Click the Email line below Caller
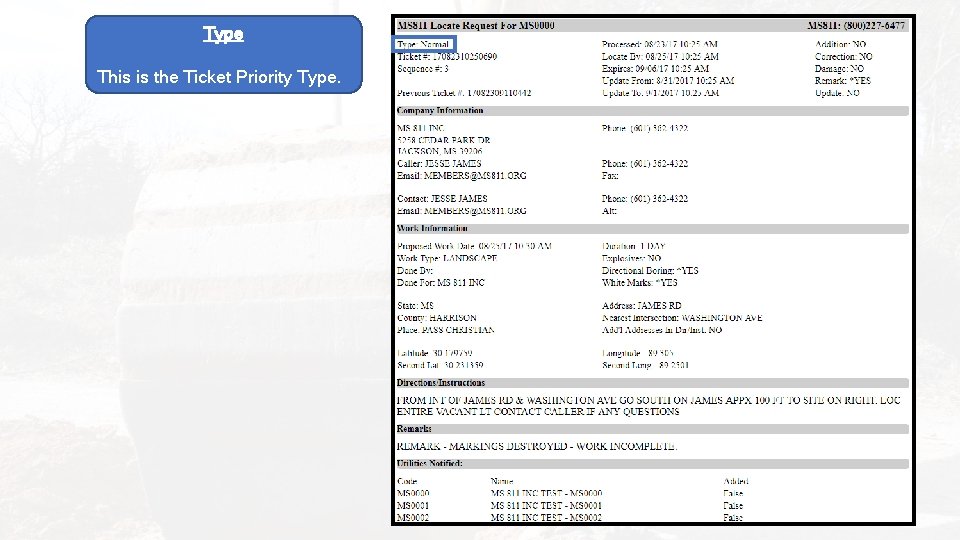 [461, 176]
